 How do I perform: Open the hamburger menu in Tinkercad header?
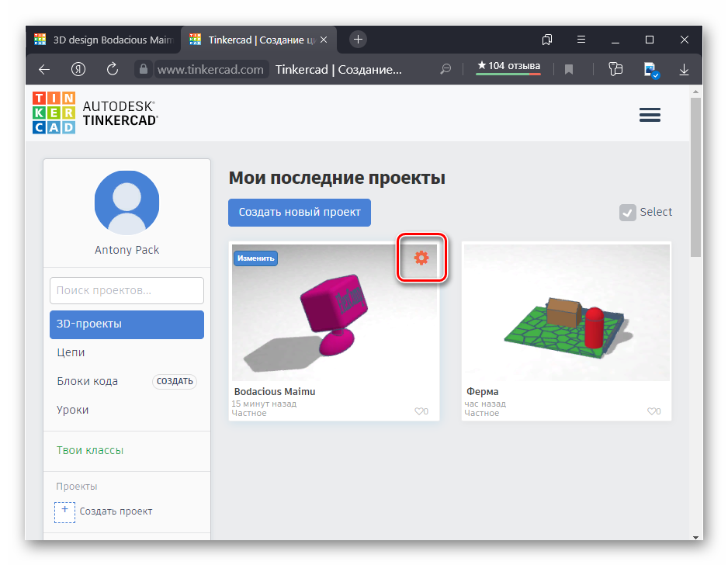click(650, 115)
